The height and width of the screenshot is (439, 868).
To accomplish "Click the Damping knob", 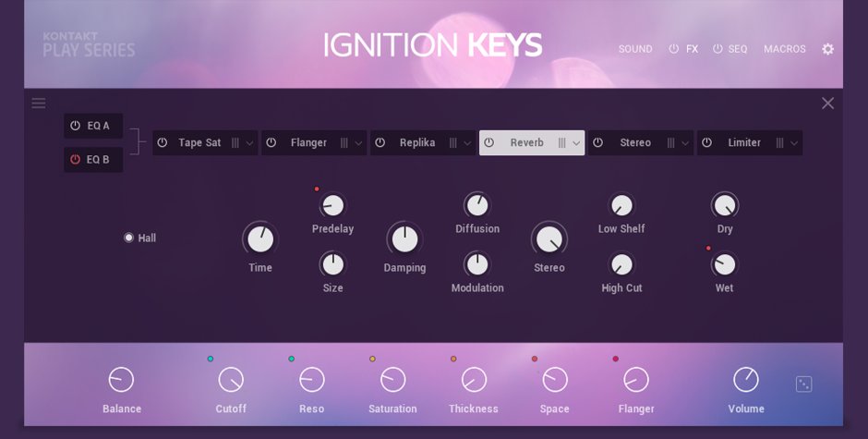I will coord(404,239).
